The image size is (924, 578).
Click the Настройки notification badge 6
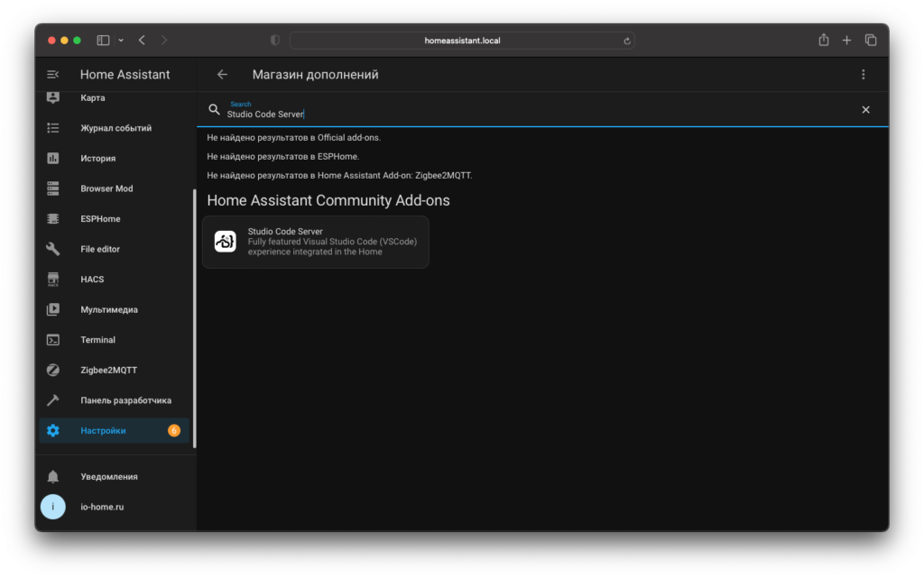coord(174,430)
